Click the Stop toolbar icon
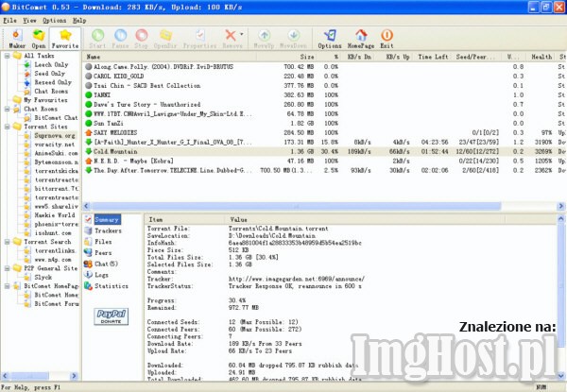 tap(142, 39)
